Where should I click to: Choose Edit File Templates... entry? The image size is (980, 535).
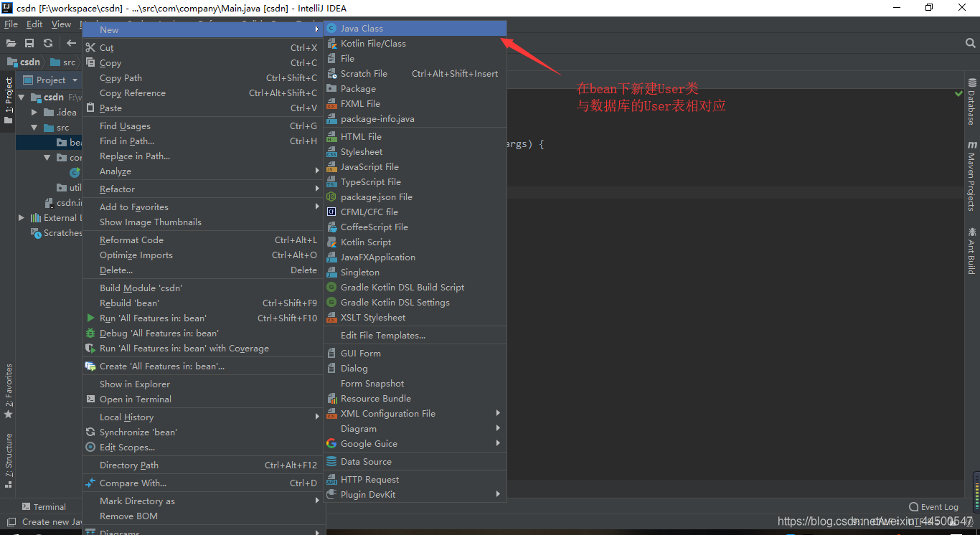pyautogui.click(x=415, y=335)
